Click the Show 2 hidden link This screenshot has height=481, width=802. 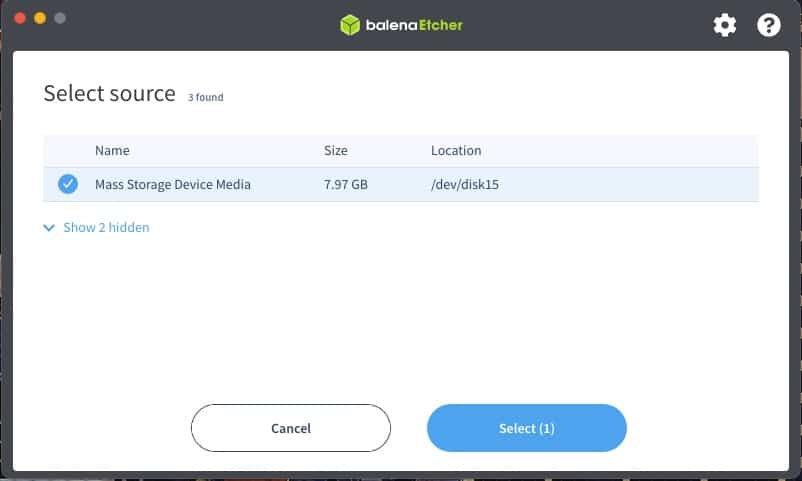(x=106, y=227)
